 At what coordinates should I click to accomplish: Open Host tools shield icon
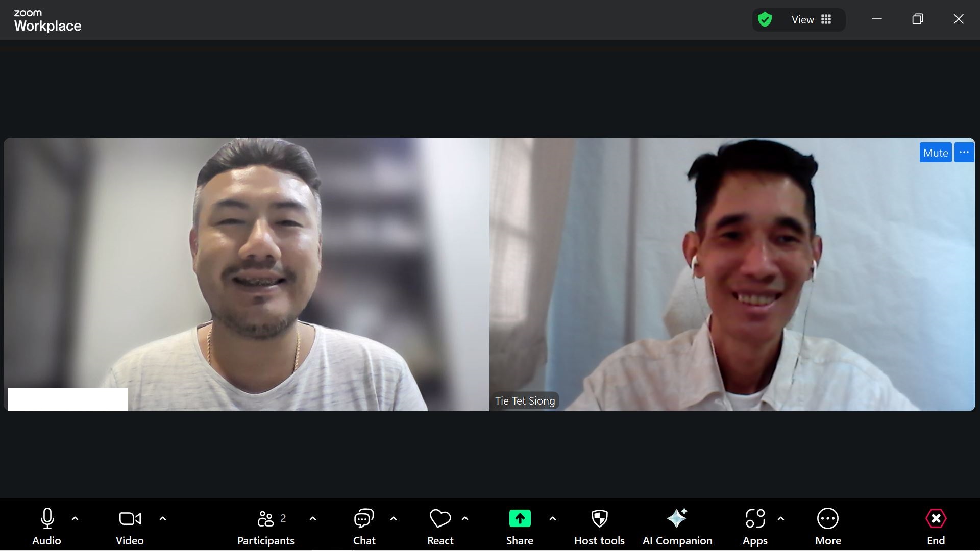click(599, 519)
